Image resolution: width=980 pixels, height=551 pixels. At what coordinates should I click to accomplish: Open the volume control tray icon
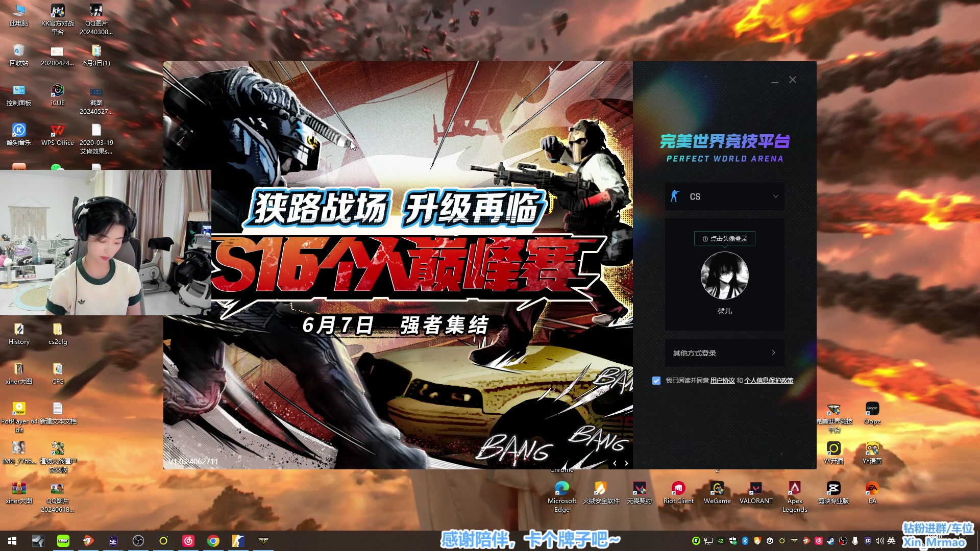[879, 541]
